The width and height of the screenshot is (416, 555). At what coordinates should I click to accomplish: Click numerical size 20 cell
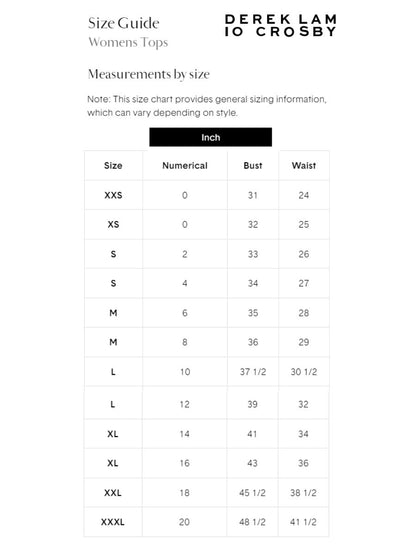coord(184,522)
